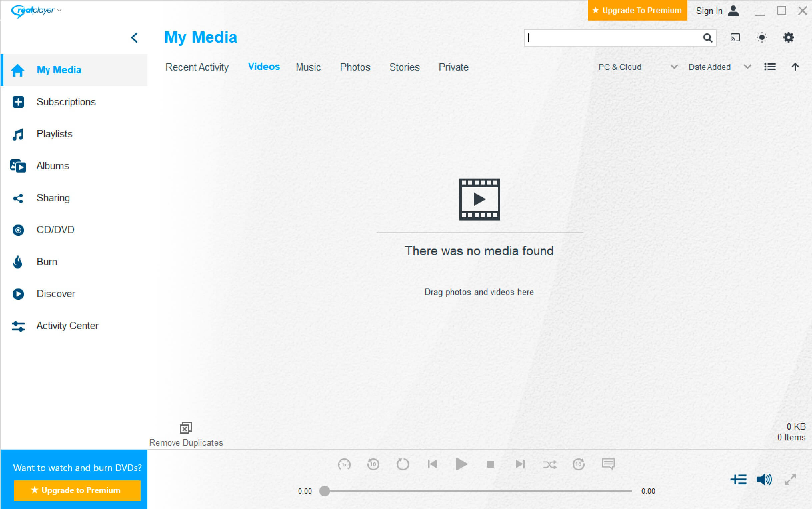
Task: Select the Music tab
Action: (x=308, y=66)
